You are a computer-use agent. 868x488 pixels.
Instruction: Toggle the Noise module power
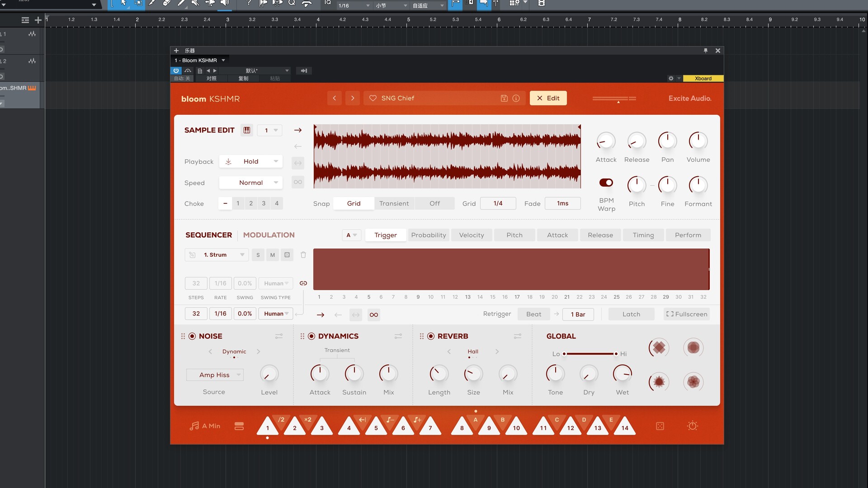(192, 336)
